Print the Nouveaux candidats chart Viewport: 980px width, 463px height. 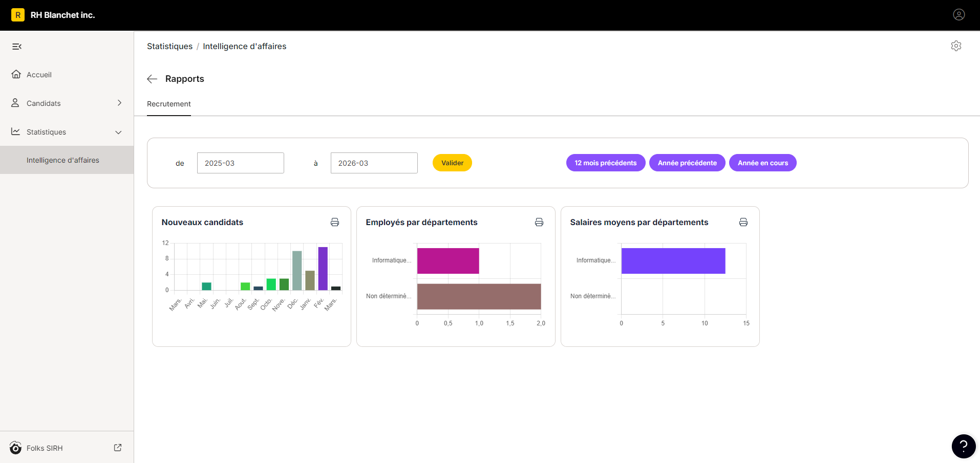coord(335,222)
